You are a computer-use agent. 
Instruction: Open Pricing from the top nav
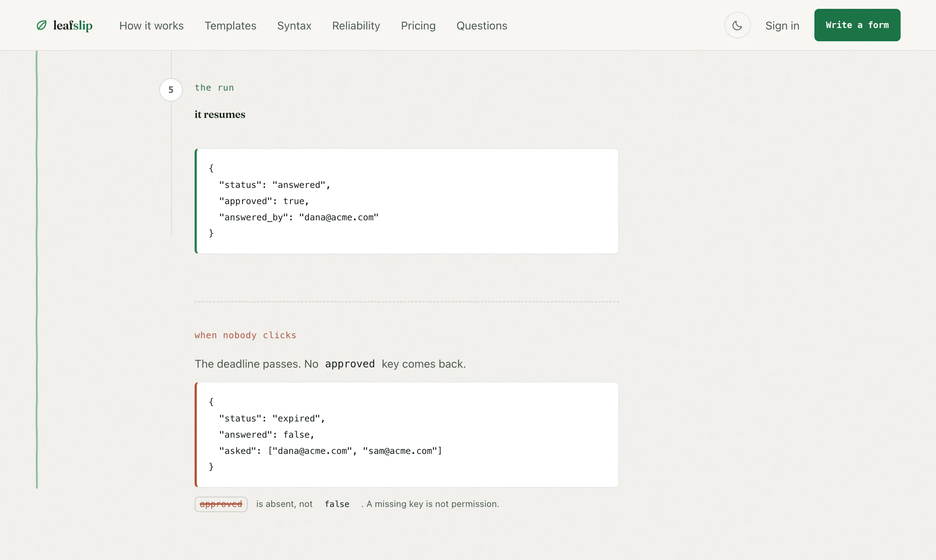click(x=418, y=26)
